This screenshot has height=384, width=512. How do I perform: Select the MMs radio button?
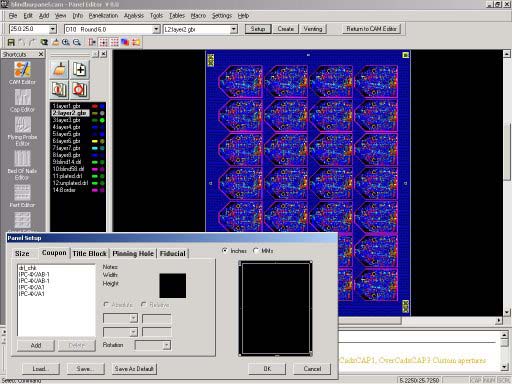(x=256, y=251)
